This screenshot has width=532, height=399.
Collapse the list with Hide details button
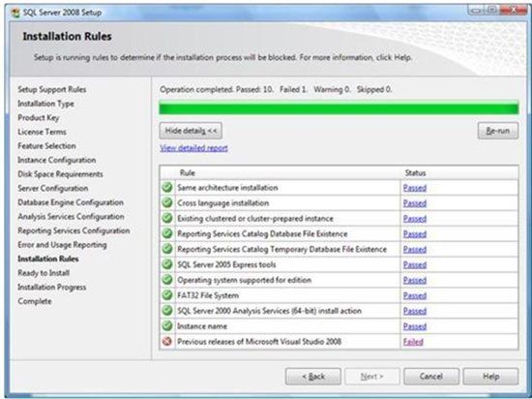[191, 131]
